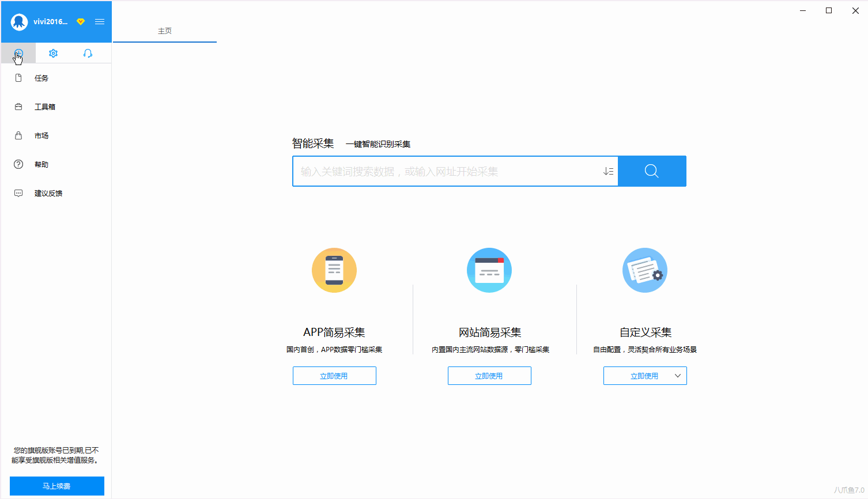Open the 任务 menu item
The height and width of the screenshot is (499, 868).
[56, 78]
